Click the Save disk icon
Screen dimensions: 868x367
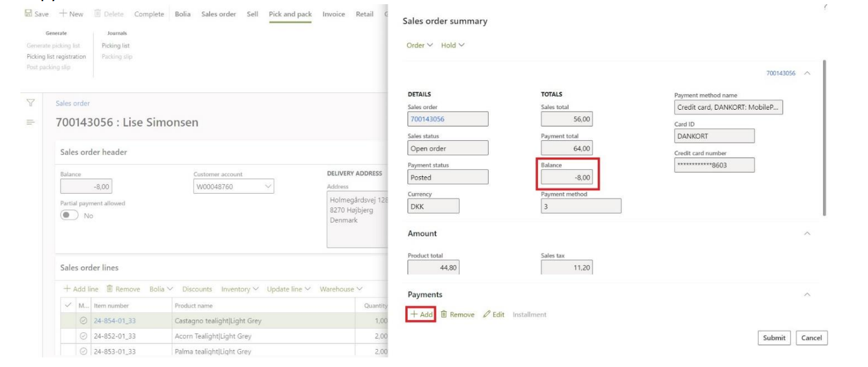28,14
